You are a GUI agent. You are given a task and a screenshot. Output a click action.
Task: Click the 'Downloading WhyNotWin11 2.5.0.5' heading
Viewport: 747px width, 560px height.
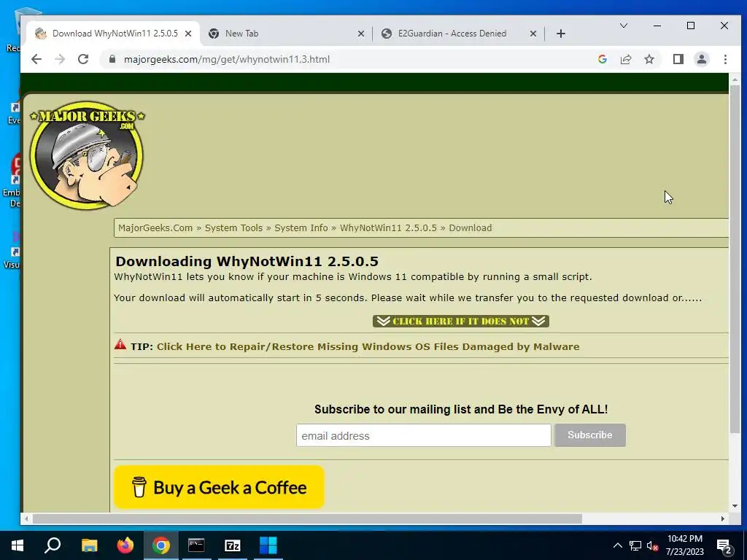pos(247,262)
